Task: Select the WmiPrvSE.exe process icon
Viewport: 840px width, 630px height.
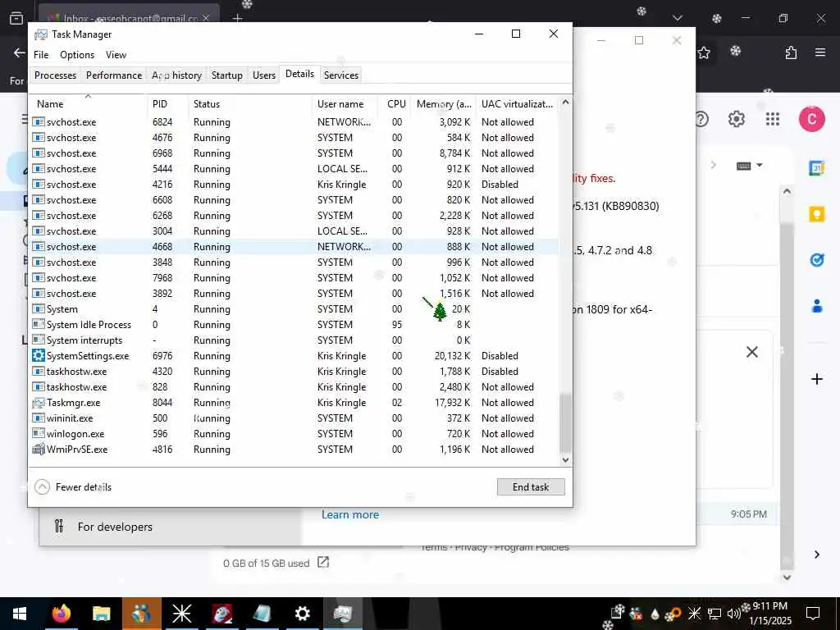Action: click(x=38, y=449)
